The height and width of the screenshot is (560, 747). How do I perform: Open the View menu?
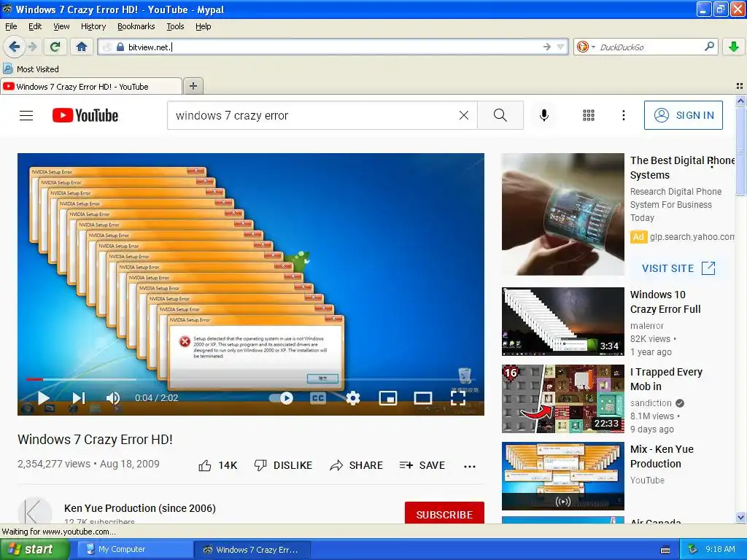pos(61,26)
